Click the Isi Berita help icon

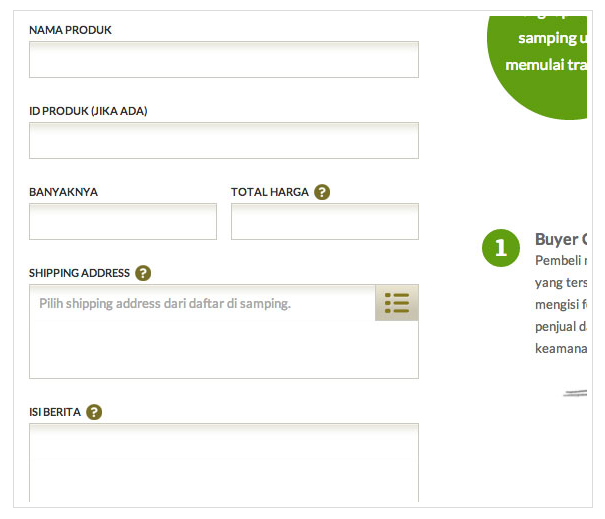tap(94, 412)
